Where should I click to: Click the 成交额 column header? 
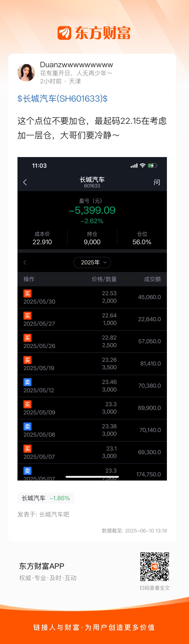point(152,279)
